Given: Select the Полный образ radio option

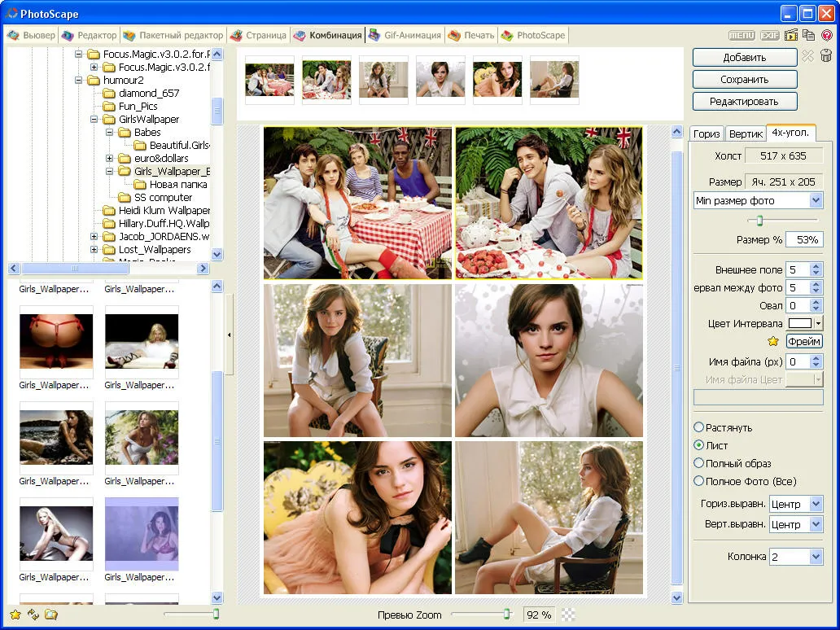Looking at the screenshot, I should click(698, 463).
